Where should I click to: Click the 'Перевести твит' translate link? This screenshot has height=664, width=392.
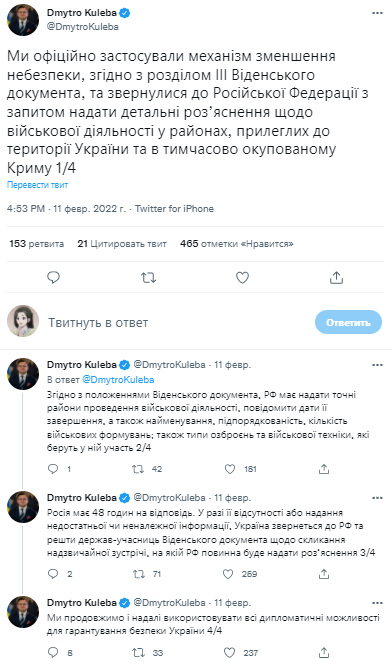(37, 185)
